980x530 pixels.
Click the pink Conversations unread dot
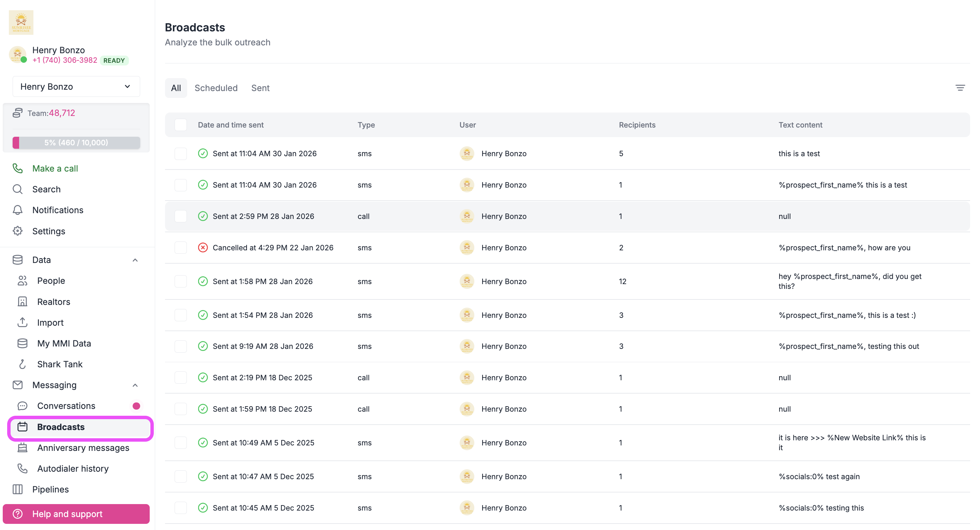[136, 406]
